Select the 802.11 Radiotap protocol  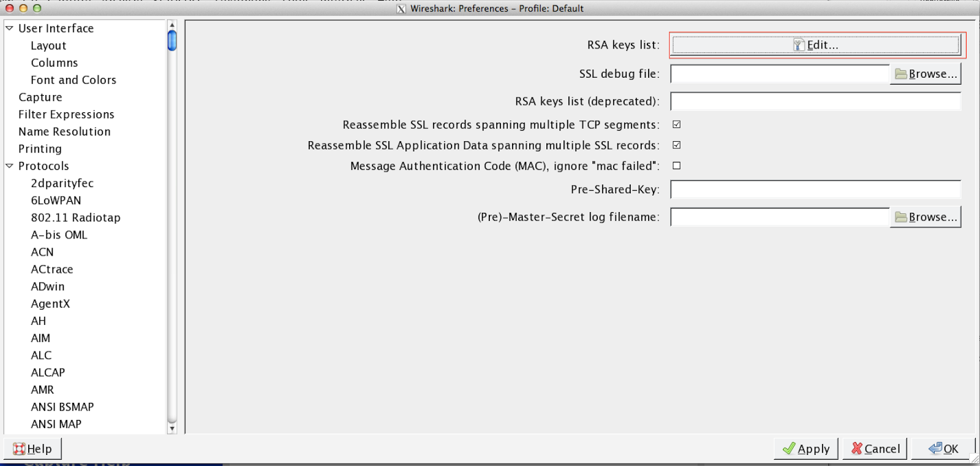click(75, 217)
